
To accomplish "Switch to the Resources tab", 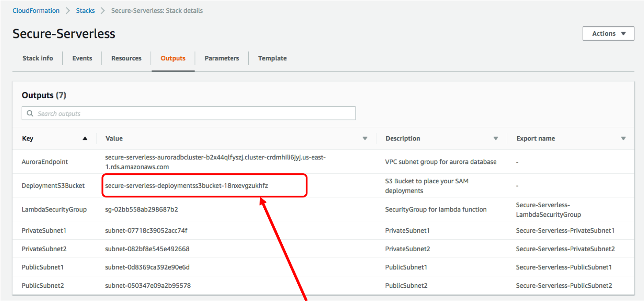I will tap(127, 58).
